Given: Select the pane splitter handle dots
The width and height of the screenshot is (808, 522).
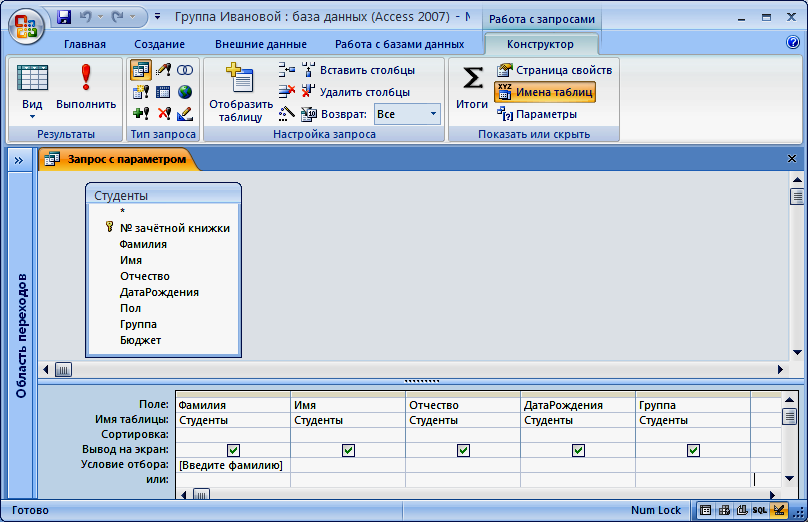Looking at the screenshot, I should point(422,381).
